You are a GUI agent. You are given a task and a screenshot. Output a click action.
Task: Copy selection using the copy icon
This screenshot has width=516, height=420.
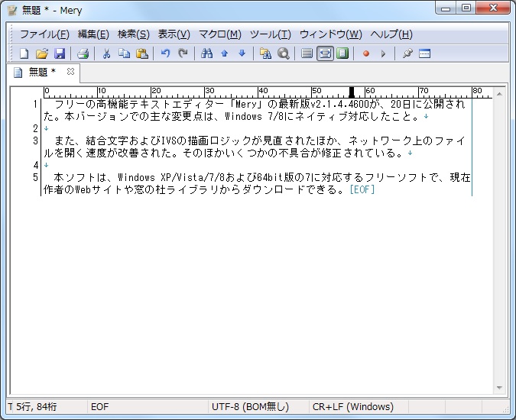[124, 53]
